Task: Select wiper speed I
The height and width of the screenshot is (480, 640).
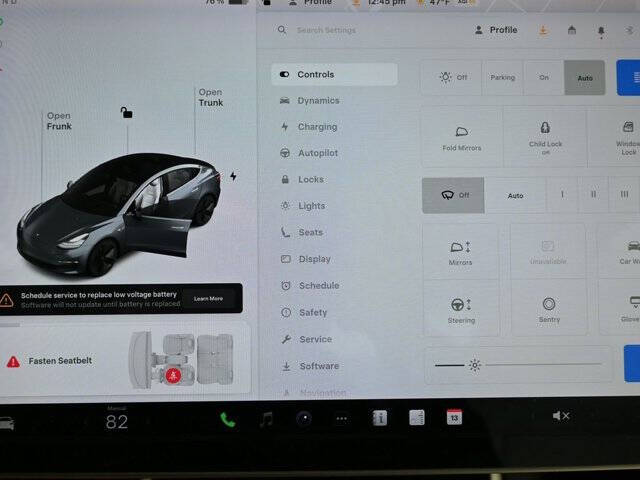Action: click(x=562, y=195)
